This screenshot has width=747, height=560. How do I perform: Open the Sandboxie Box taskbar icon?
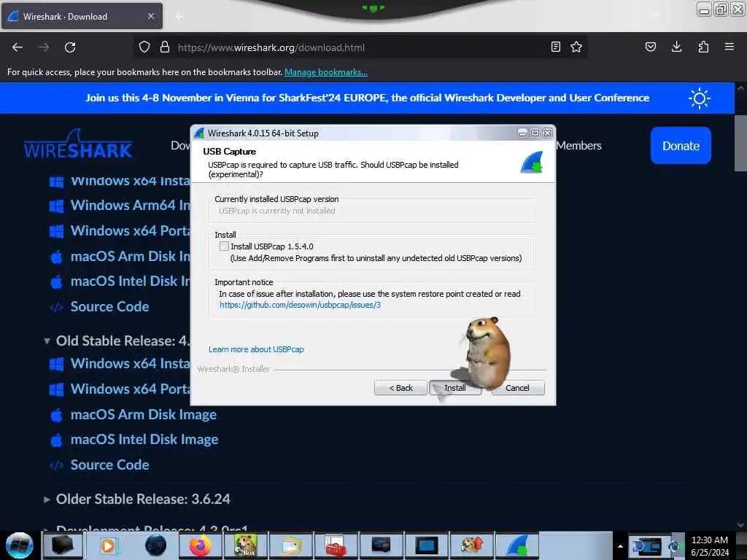click(x=245, y=545)
